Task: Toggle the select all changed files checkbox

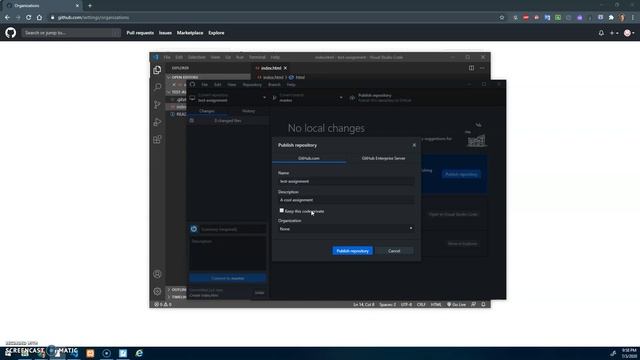Action: pos(192,121)
